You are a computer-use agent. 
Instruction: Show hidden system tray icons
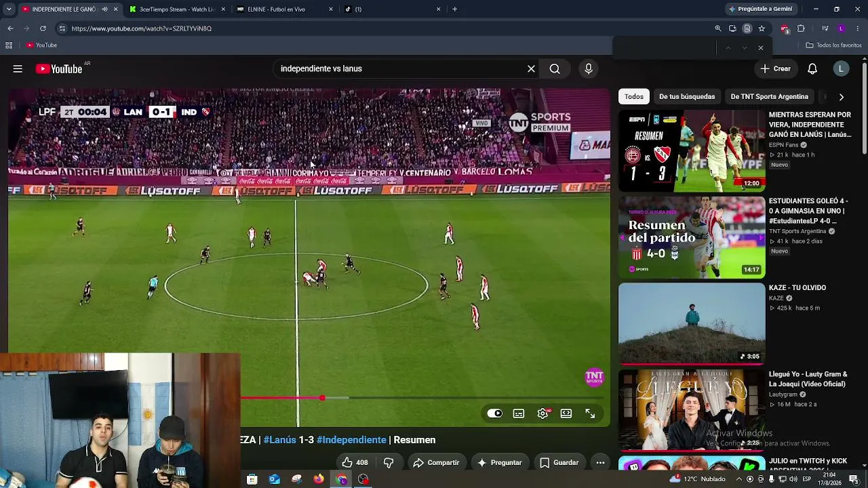[739, 479]
